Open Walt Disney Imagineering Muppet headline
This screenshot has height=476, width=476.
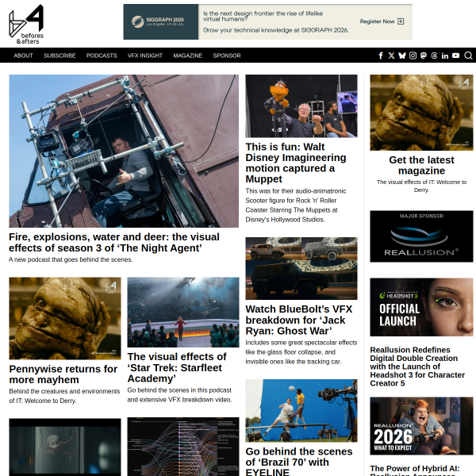click(x=296, y=163)
